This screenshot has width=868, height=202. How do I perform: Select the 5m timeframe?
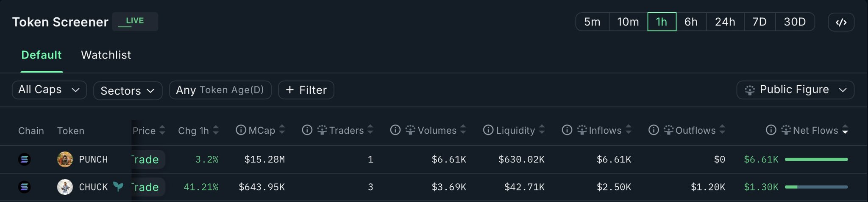coord(592,22)
